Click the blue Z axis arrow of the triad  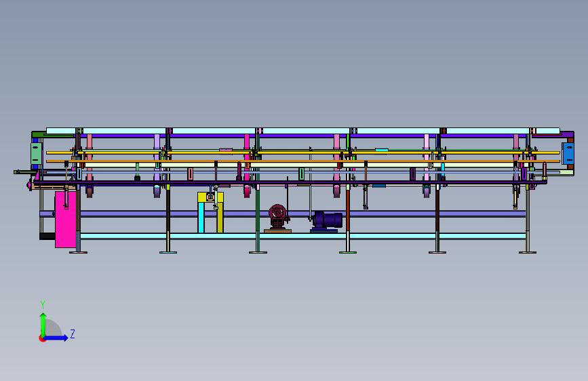pyautogui.click(x=56, y=338)
